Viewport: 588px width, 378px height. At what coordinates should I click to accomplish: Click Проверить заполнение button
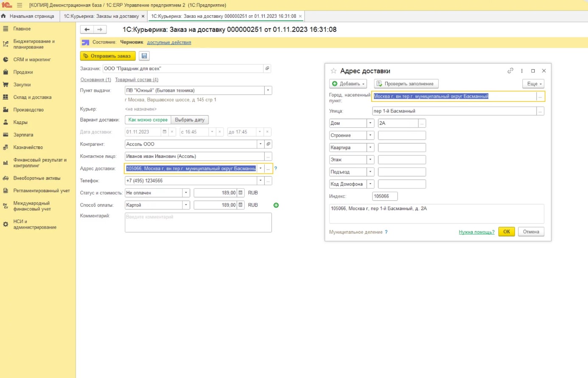pyautogui.click(x=406, y=84)
